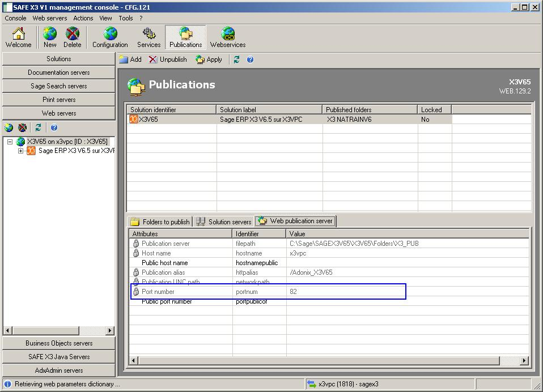543x392 pixels.
Task: Click the Solution label column header
Action: [269, 110]
